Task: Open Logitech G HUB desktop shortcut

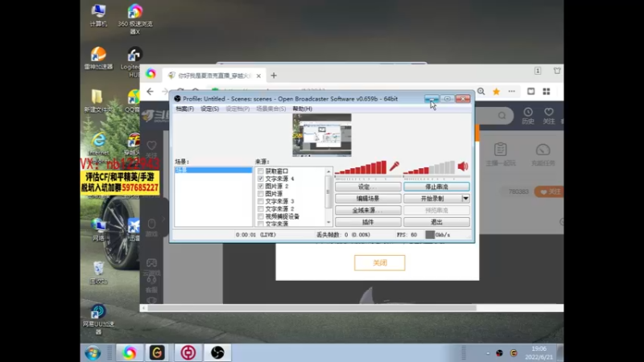Action: (134, 63)
